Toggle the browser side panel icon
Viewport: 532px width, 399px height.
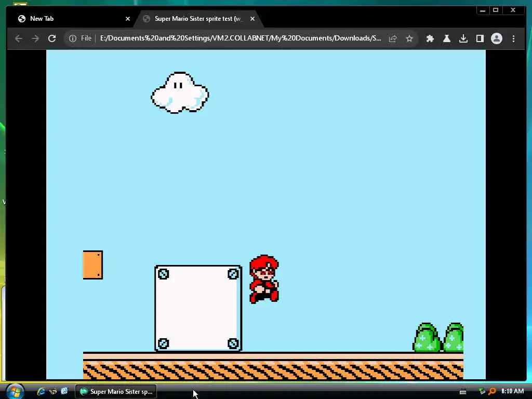[x=480, y=38]
